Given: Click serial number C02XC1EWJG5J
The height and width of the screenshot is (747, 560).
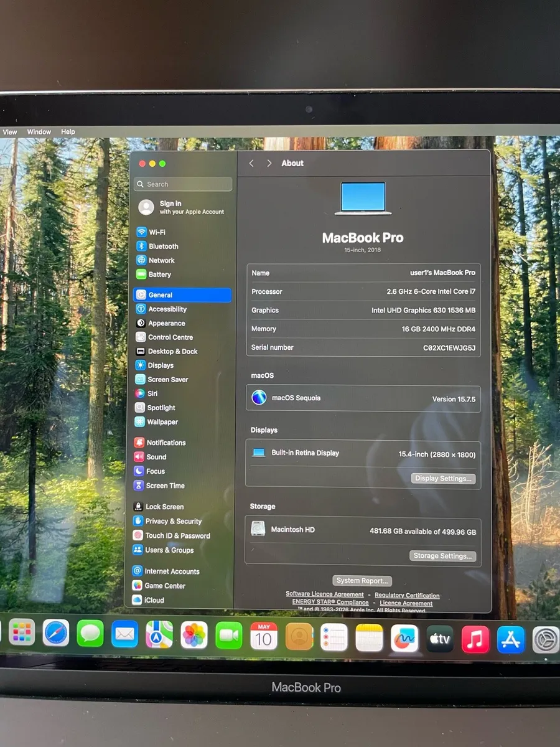Looking at the screenshot, I should (x=449, y=348).
